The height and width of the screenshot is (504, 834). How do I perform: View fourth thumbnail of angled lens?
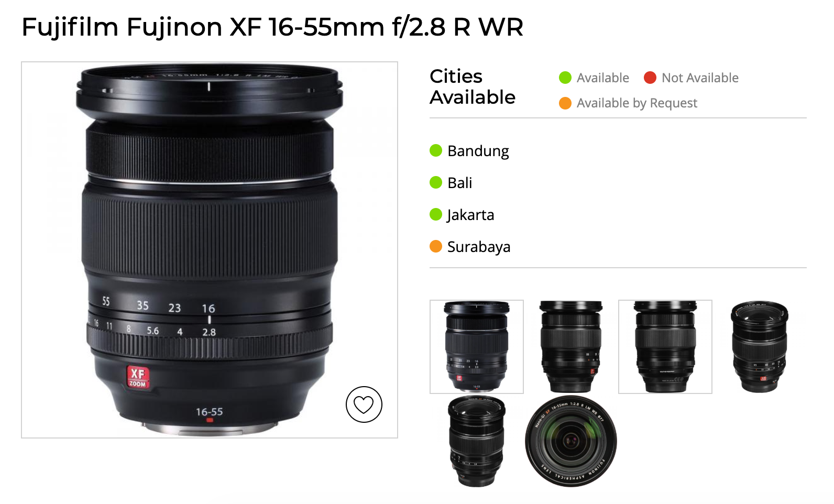[x=760, y=347]
